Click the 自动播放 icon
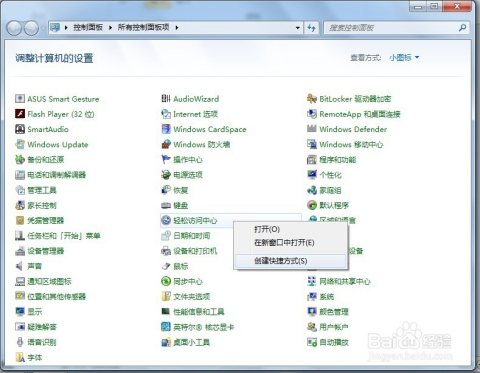Image resolution: width=480 pixels, height=373 pixels. click(x=312, y=342)
